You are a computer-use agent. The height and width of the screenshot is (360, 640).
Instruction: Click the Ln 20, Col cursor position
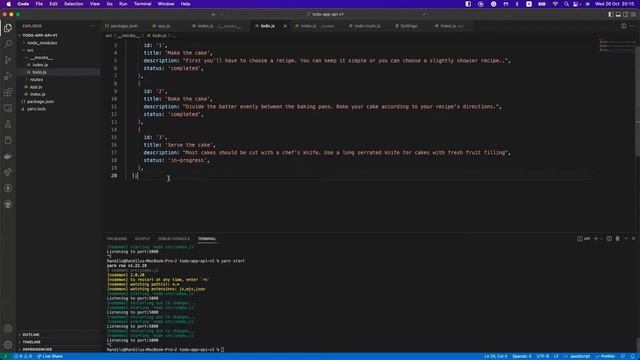pyautogui.click(x=496, y=356)
